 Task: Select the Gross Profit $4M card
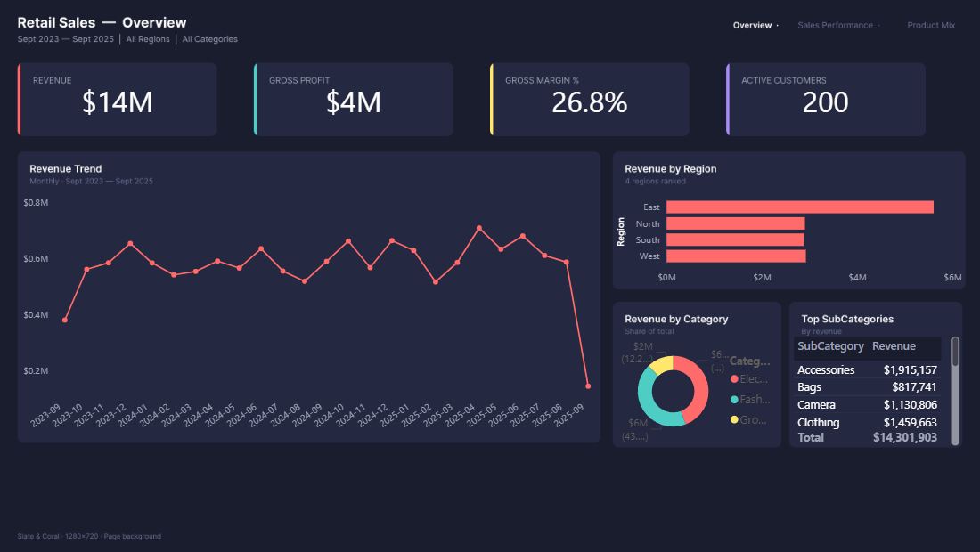[x=354, y=100]
